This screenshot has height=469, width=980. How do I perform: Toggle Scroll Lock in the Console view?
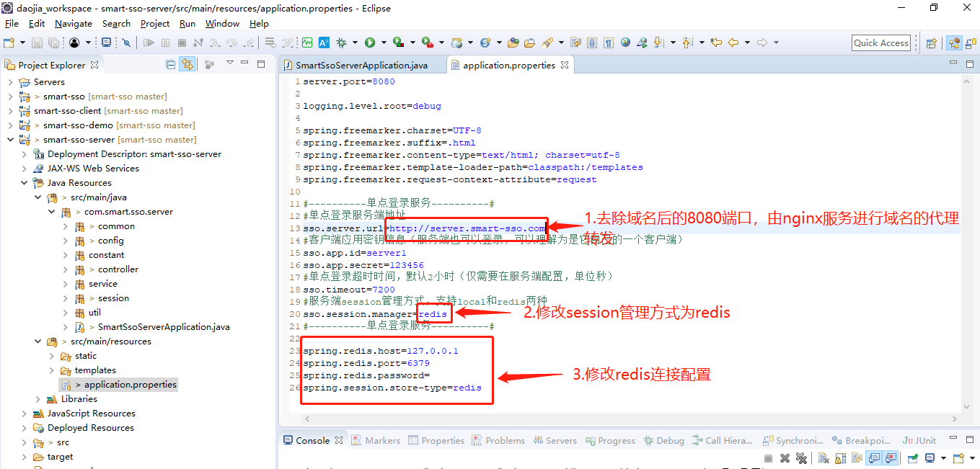click(841, 457)
